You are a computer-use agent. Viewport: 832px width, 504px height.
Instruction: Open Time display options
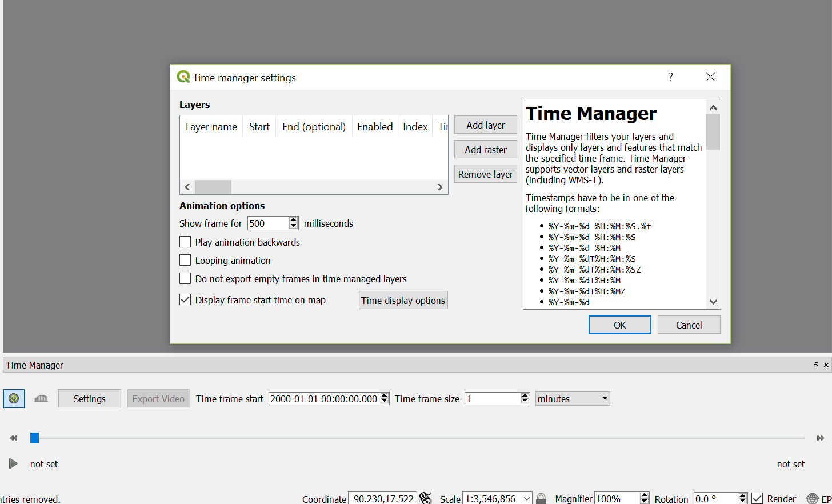(x=403, y=300)
